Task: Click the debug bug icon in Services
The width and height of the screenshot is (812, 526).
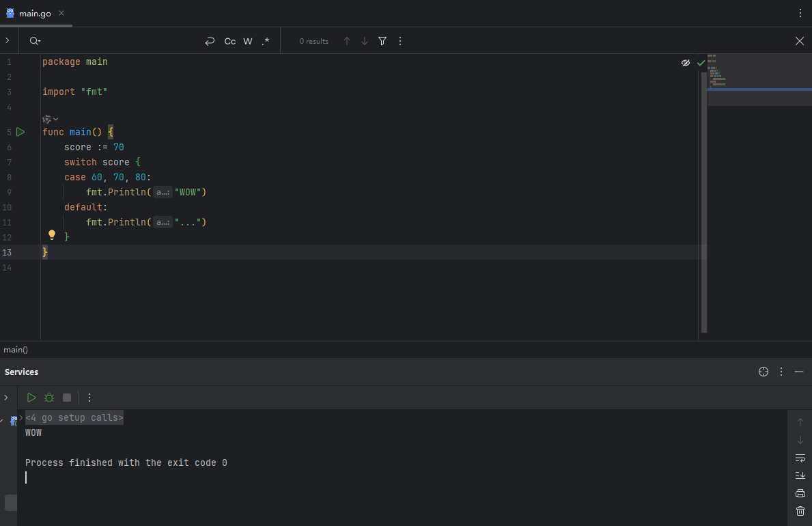Action: (x=49, y=398)
